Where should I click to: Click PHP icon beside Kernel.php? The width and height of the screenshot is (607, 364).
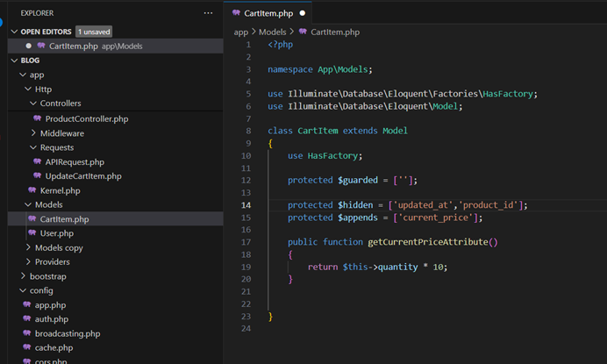pos(32,190)
